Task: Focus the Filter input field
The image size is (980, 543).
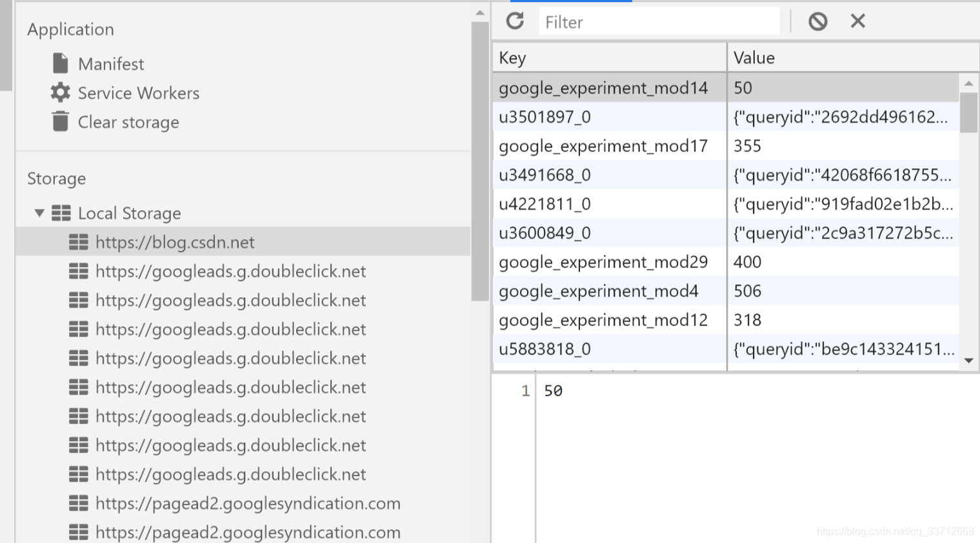Action: 659,22
